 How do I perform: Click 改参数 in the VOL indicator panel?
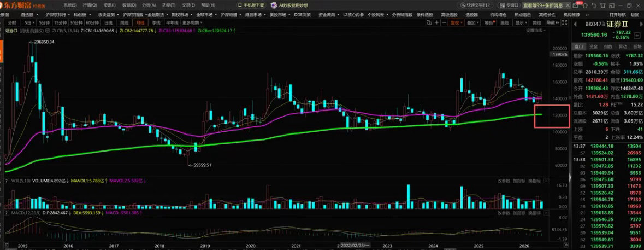click(x=504, y=181)
